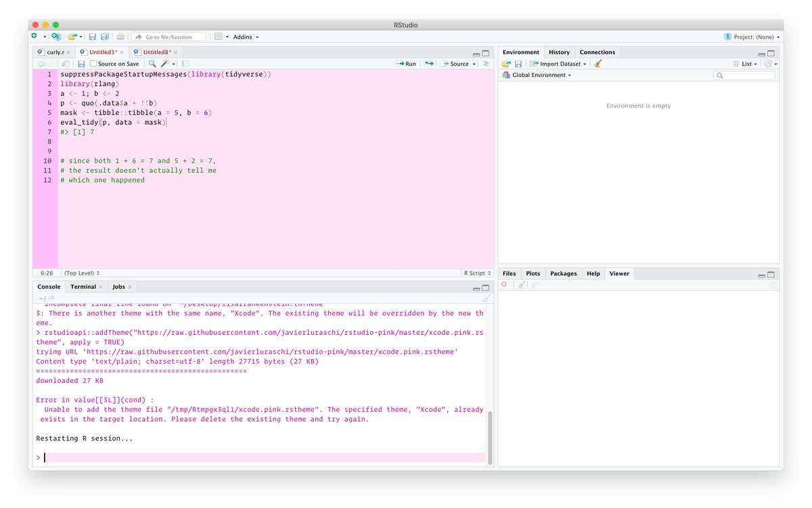Print the current file

point(120,37)
